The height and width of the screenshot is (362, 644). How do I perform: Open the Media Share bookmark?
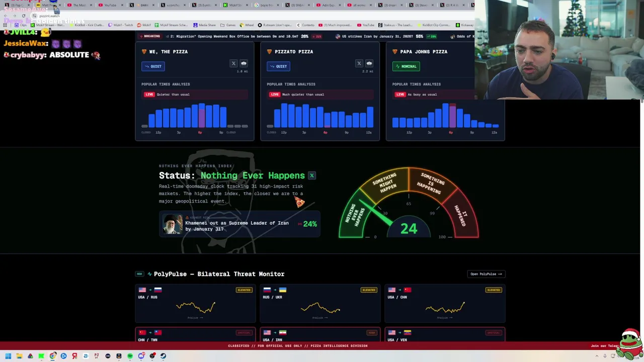(x=204, y=25)
